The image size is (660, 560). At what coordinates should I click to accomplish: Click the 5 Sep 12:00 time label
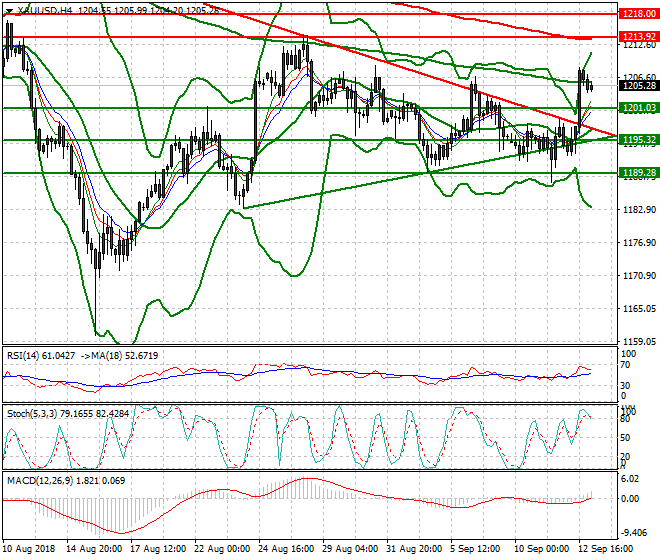[x=476, y=549]
